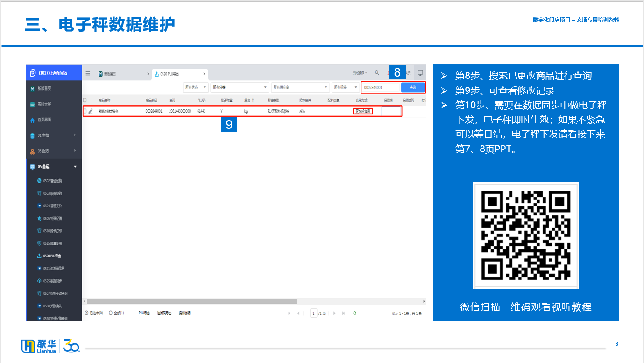Click the 实时大屏 sidebar icon
The height and width of the screenshot is (363, 644).
(x=32, y=104)
